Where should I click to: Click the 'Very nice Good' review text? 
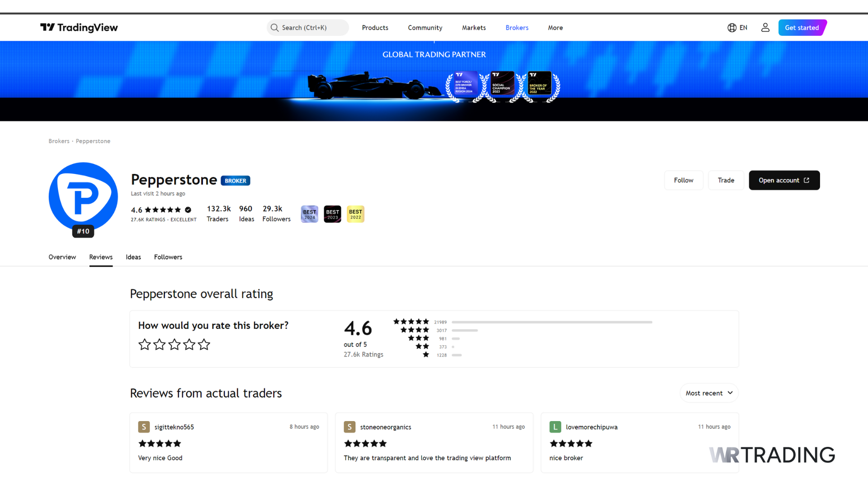pyautogui.click(x=160, y=458)
